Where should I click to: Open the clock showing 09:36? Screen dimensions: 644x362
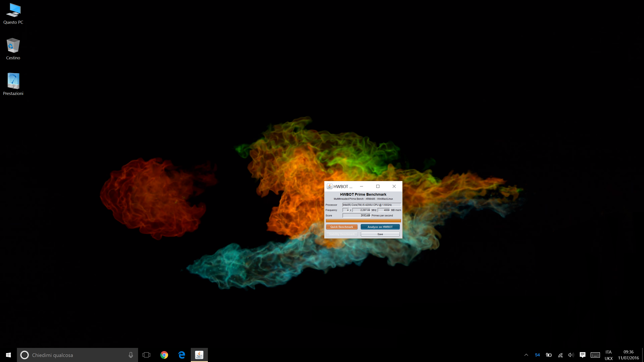coord(629,355)
